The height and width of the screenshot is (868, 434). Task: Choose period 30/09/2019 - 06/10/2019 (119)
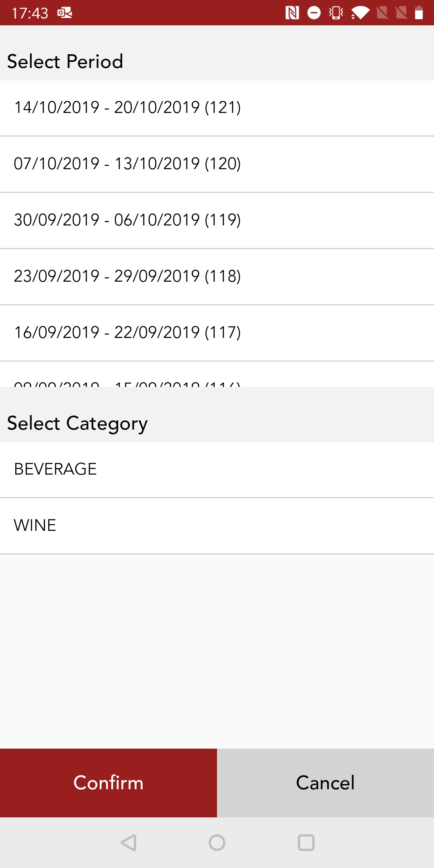[x=217, y=220]
